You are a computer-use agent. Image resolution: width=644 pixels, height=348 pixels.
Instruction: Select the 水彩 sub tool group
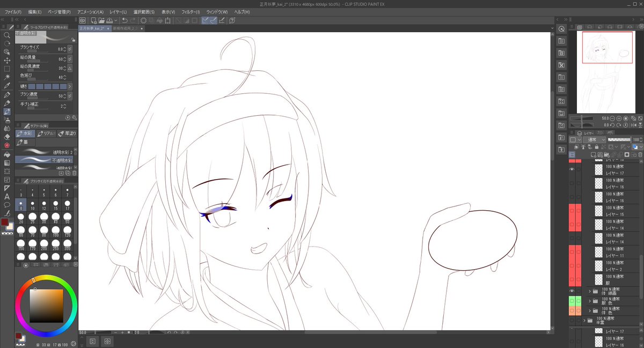26,134
